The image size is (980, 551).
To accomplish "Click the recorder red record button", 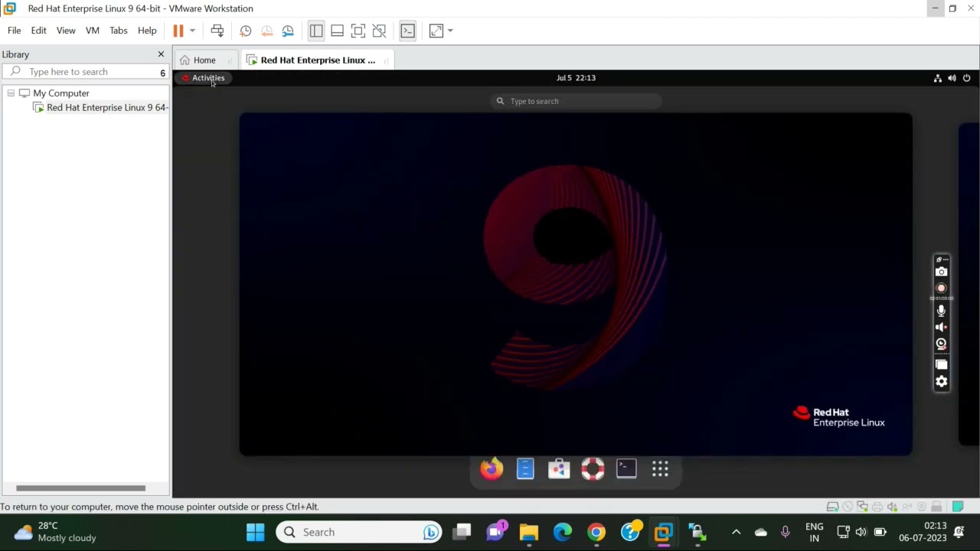I will pyautogui.click(x=942, y=289).
